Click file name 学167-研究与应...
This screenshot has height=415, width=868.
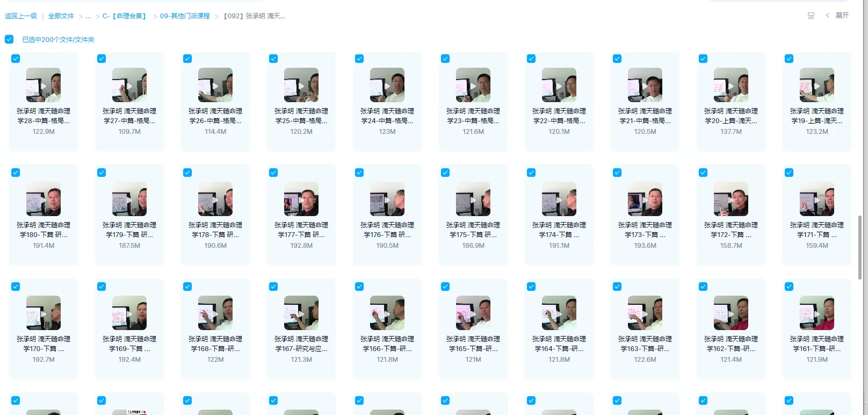click(301, 344)
